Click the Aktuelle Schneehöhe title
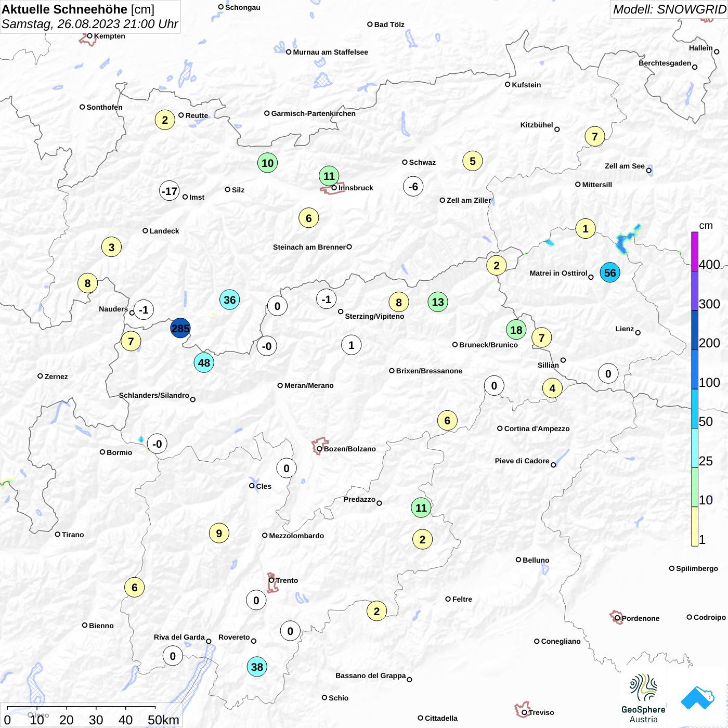Viewport: 728px width, 728px height. [x=78, y=9]
